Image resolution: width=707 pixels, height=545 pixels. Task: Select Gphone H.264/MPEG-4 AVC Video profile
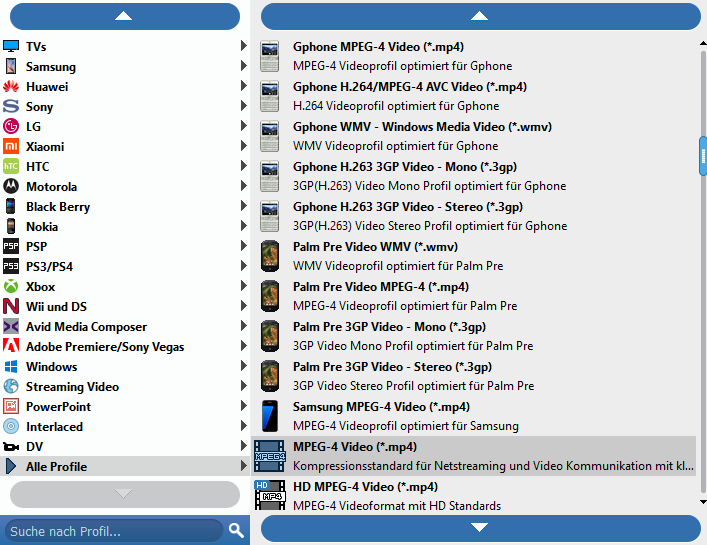point(473,96)
